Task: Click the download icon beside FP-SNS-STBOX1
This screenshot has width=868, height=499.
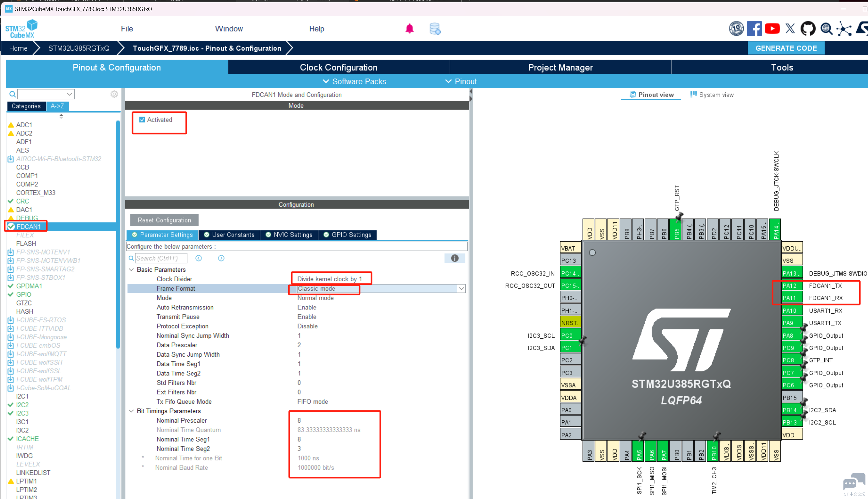Action: point(11,277)
